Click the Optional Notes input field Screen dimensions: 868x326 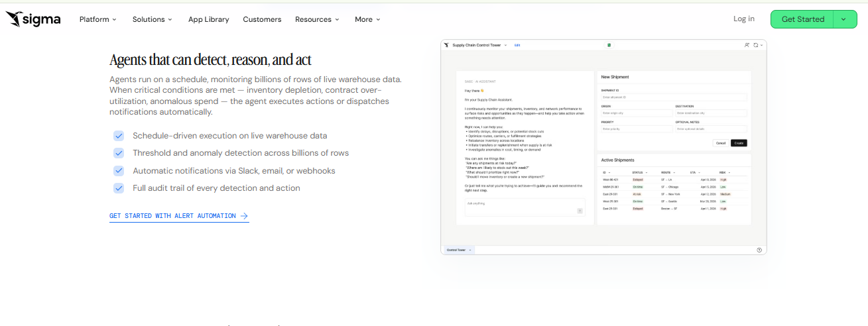[x=711, y=129]
